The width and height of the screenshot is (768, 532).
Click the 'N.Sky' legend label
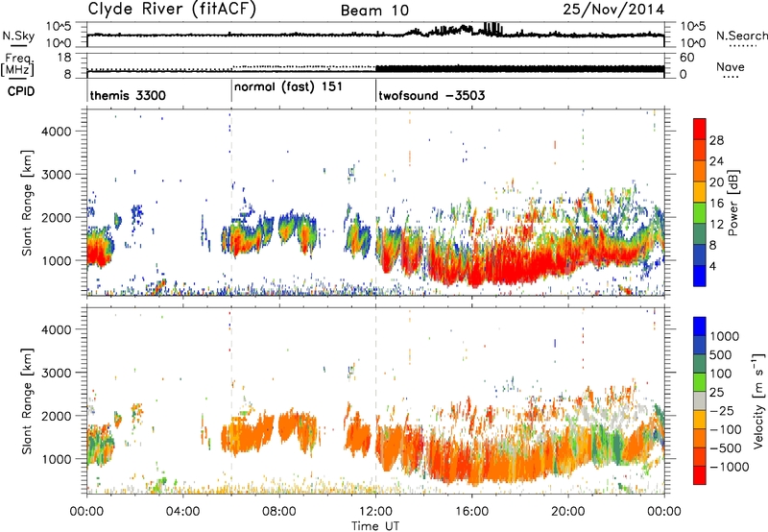tap(18, 36)
